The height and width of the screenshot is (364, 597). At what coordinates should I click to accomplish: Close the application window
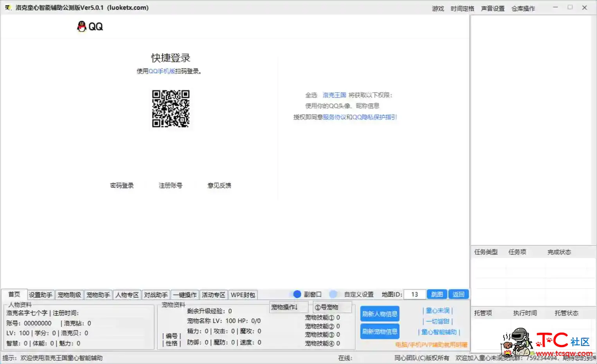pyautogui.click(x=584, y=7)
